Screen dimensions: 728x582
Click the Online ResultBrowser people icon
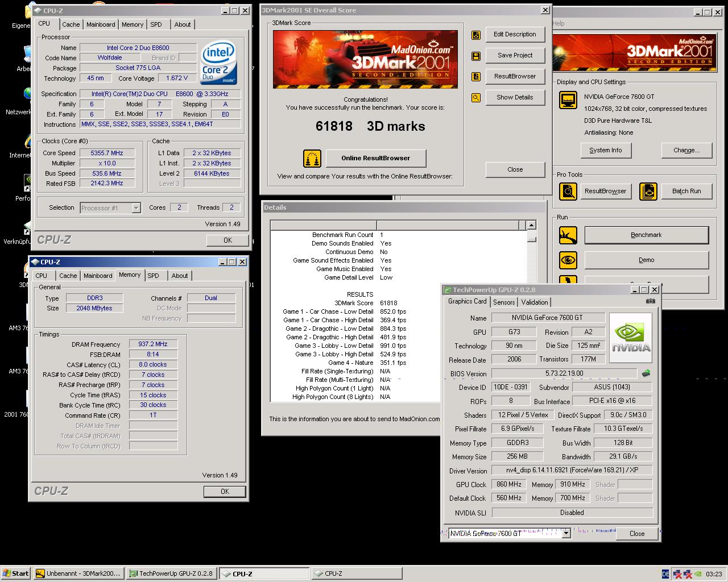[312, 158]
